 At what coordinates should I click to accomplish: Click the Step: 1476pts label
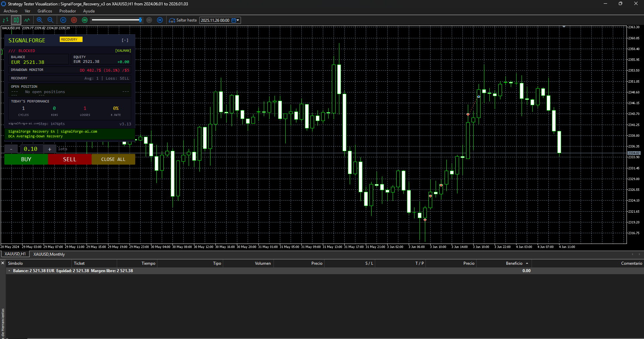(51, 124)
